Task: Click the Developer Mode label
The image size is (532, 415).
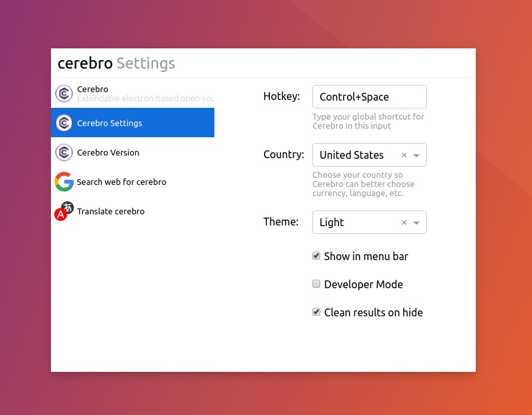Action: pyautogui.click(x=363, y=284)
